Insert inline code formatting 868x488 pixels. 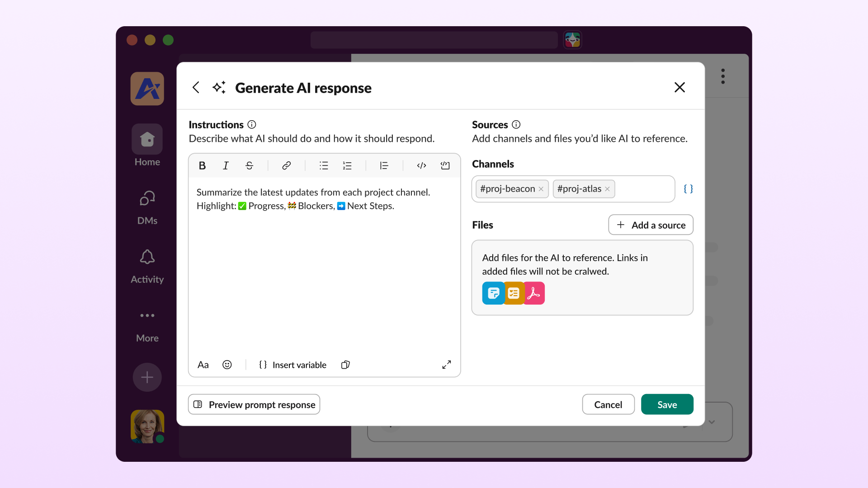pos(421,166)
